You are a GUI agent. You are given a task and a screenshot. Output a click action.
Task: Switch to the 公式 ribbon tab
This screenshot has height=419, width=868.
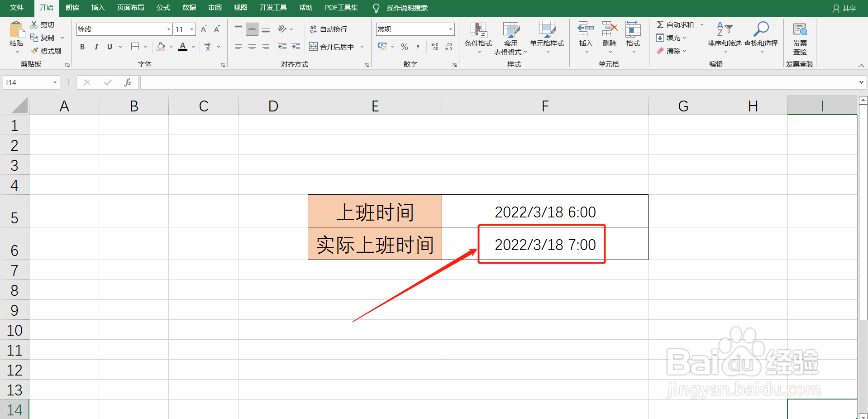[x=162, y=8]
